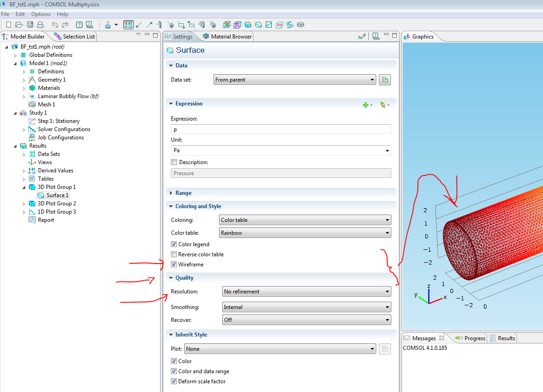Screen dimensions: 543x392
Task: Open the Resolution dropdown
Action: (306, 292)
